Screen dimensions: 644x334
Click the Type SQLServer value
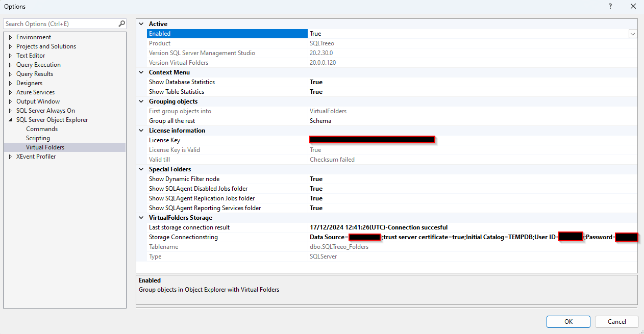323,256
